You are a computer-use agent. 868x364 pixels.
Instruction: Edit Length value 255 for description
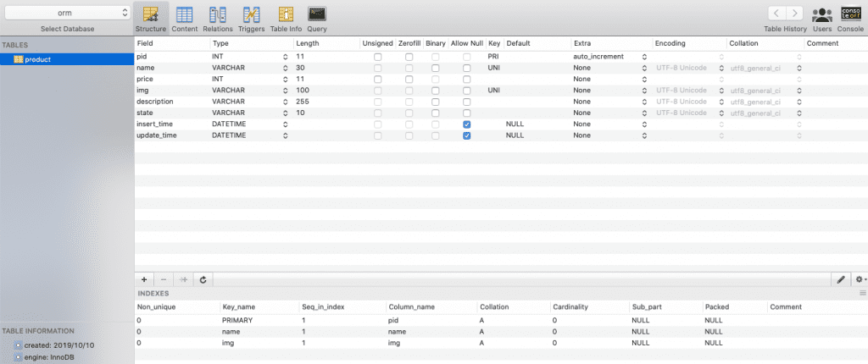(x=303, y=102)
